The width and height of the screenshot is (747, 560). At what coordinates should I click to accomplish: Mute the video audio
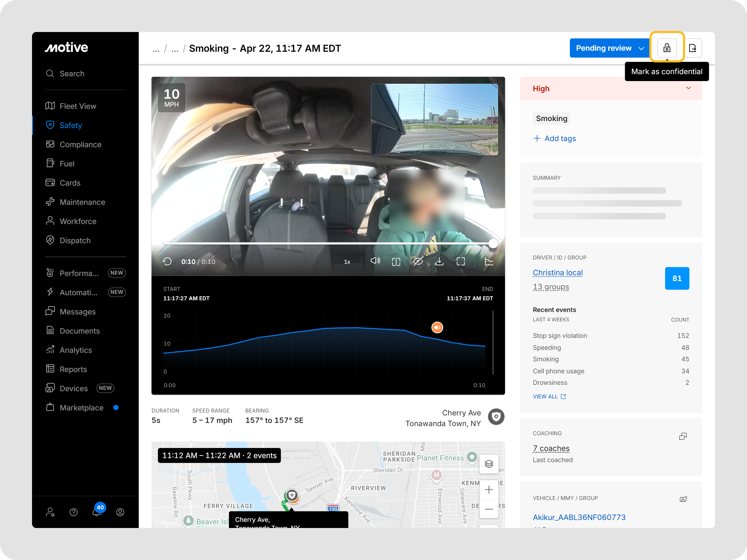[375, 261]
